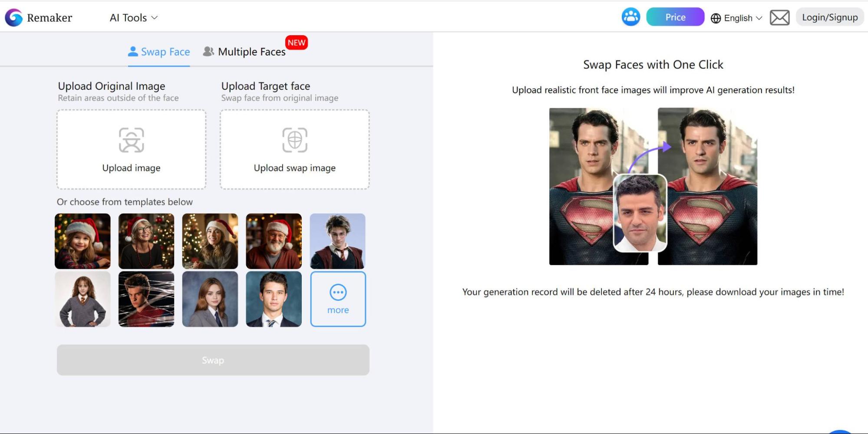Click the blue community group icon
The height and width of the screenshot is (434, 868).
click(630, 17)
